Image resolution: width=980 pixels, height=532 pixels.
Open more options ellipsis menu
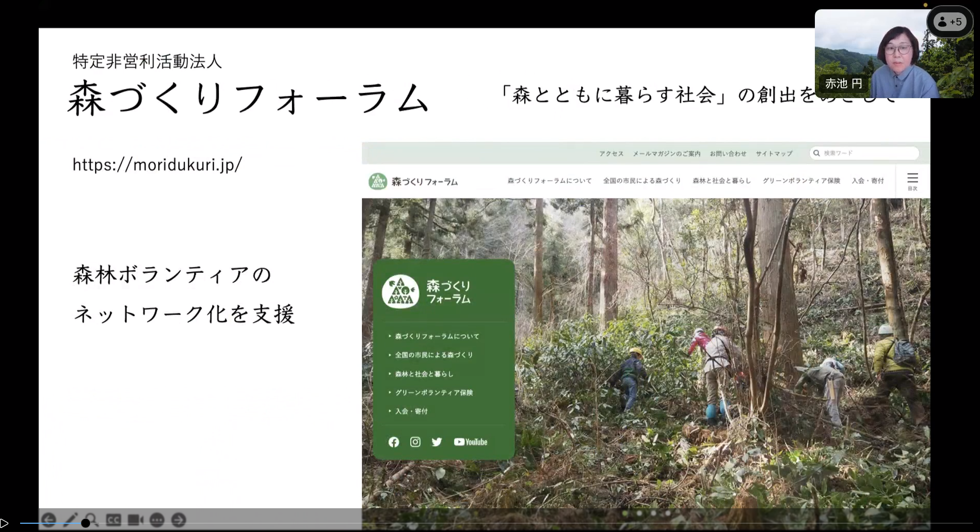point(157,520)
